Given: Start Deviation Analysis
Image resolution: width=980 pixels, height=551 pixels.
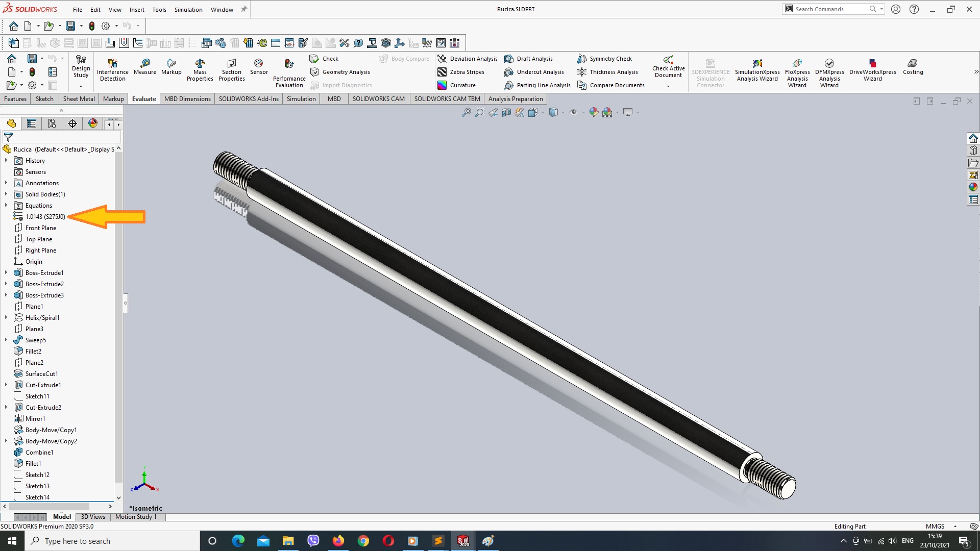Looking at the screenshot, I should (468, 59).
